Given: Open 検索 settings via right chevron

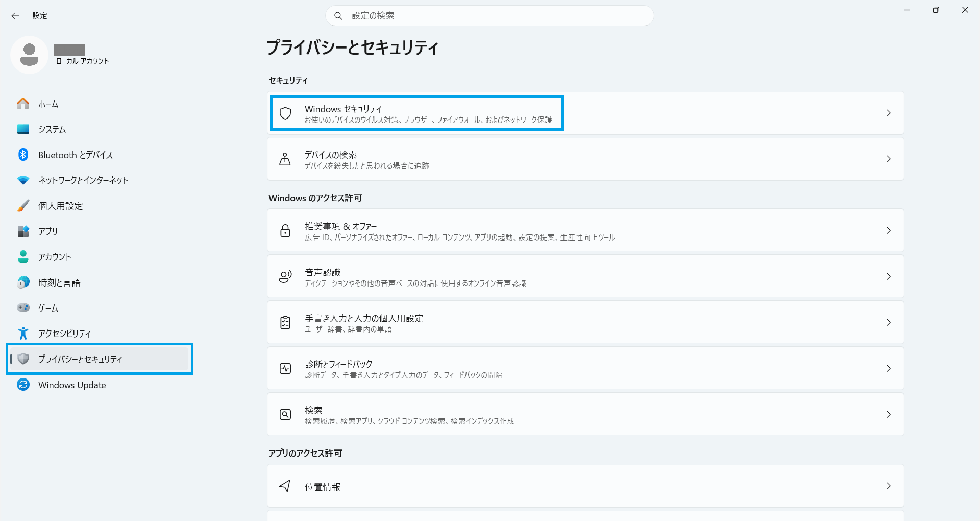Looking at the screenshot, I should pos(888,414).
